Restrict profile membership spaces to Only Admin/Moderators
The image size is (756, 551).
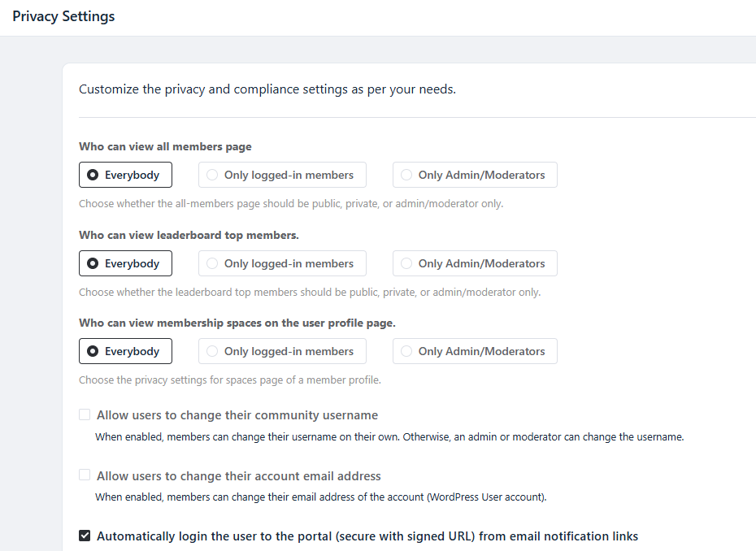click(475, 351)
